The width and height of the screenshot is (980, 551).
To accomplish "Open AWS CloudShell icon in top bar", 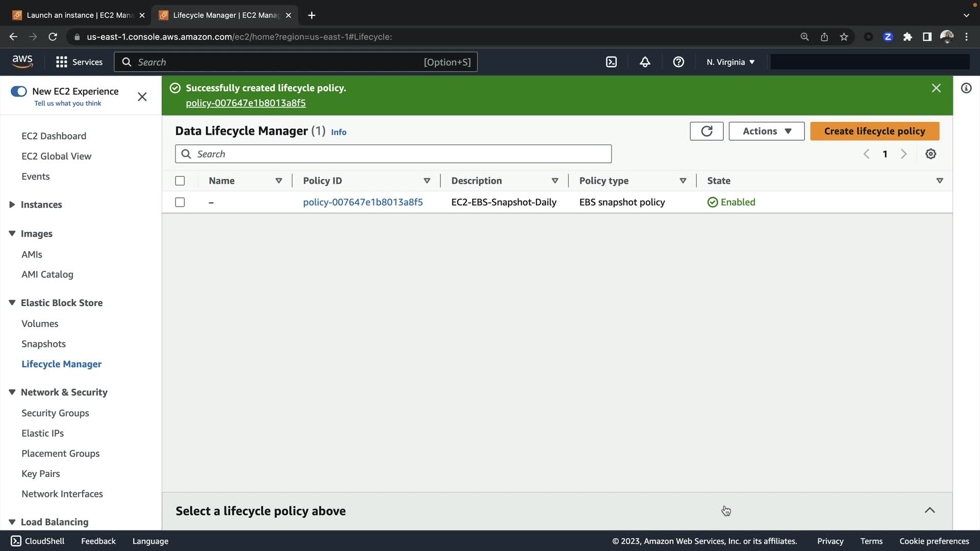I will (x=611, y=62).
